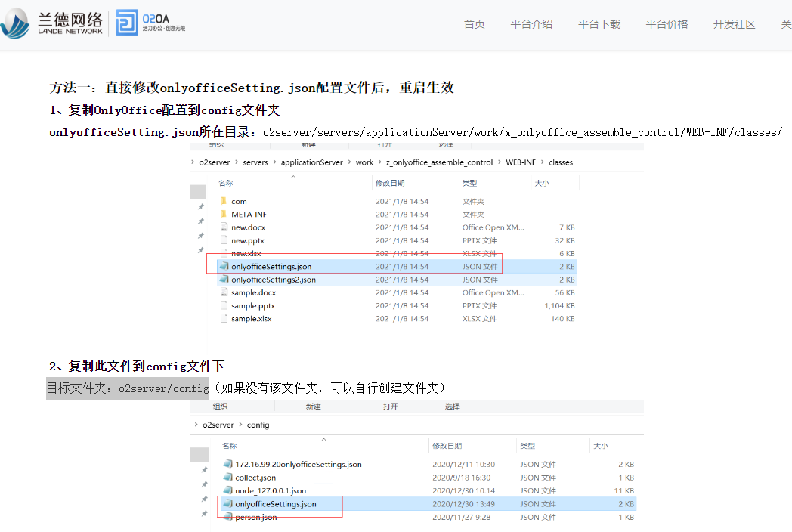Open the 选择 ribbon group in config window
Viewport: 792px width, 532px height.
point(453,407)
